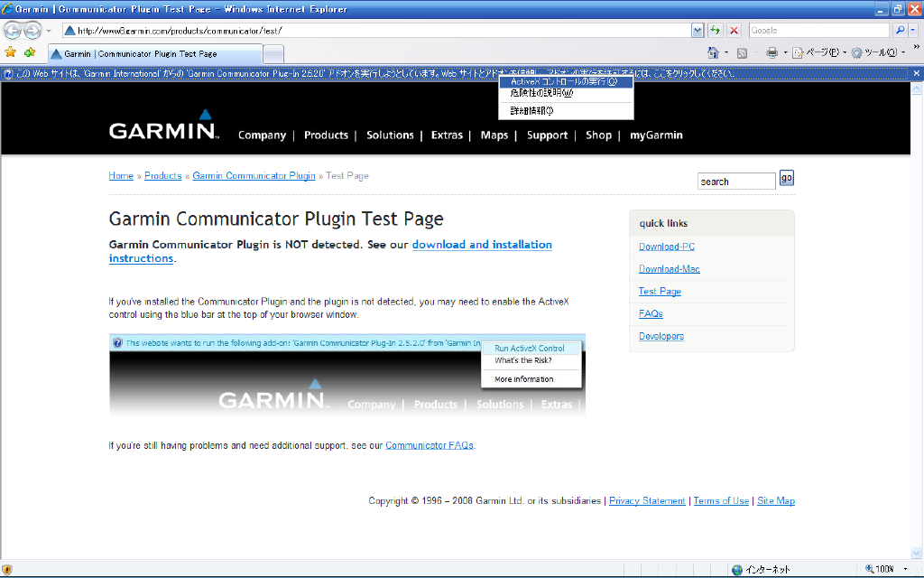Open the Favorites Center star icon
Screen dimensions: 924x578
11,53
